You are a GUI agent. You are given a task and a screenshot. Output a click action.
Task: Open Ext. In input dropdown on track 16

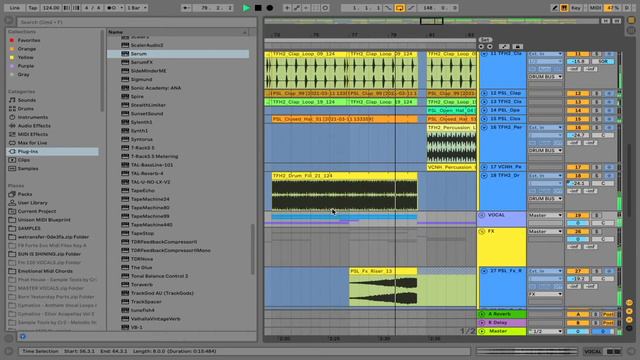(545, 128)
